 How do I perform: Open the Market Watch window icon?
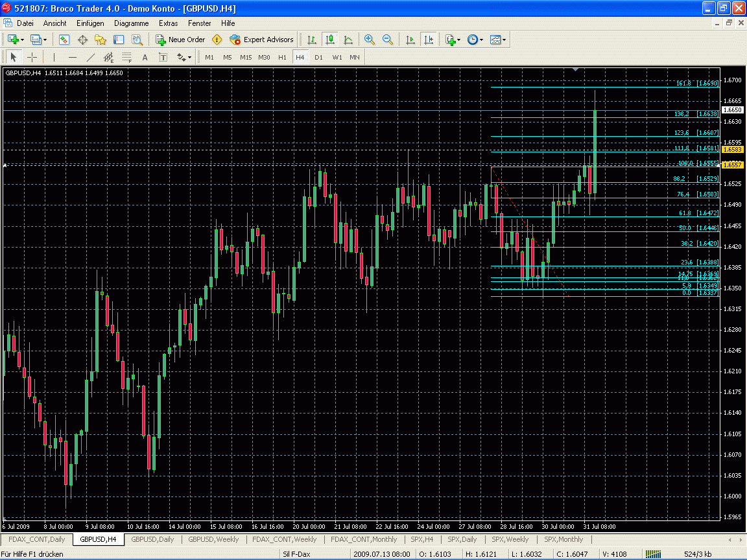point(64,40)
